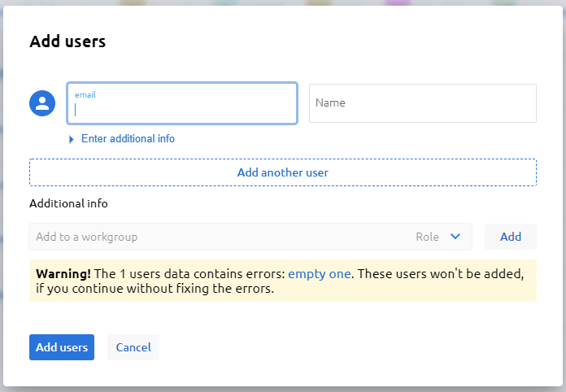Click the blue user avatar icon
This screenshot has width=566, height=392.
[42, 103]
